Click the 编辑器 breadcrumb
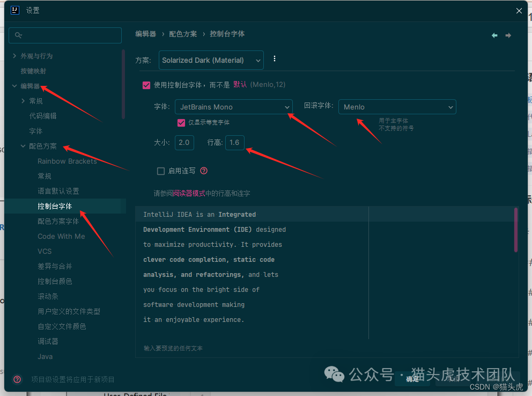Image resolution: width=532 pixels, height=396 pixels. point(146,34)
